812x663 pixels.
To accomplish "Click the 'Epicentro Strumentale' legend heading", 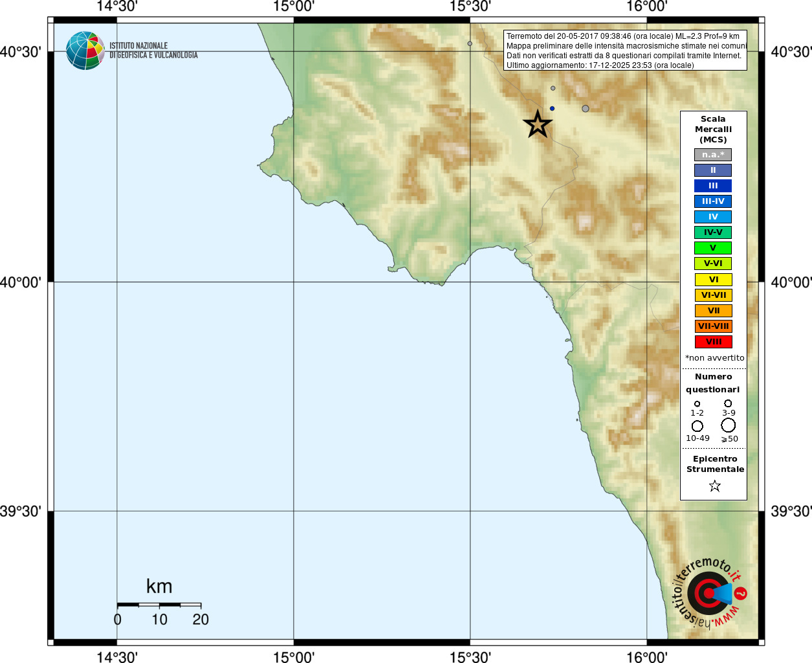I will [715, 464].
